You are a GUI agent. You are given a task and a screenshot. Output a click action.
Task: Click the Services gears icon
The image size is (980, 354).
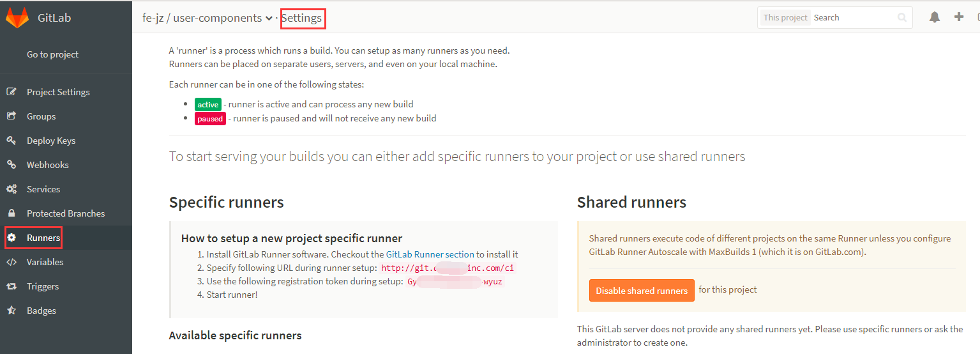[11, 189]
